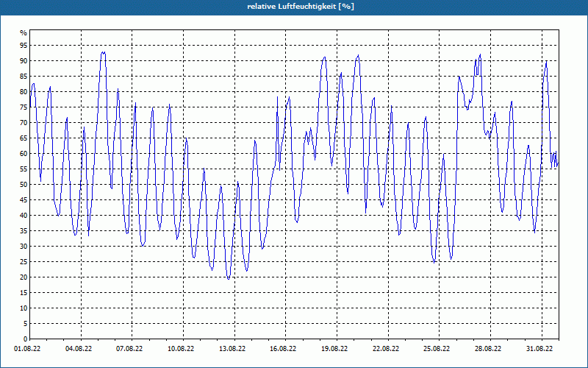Click the y-axis value 45
The width and height of the screenshot is (588, 368).
click(24, 199)
